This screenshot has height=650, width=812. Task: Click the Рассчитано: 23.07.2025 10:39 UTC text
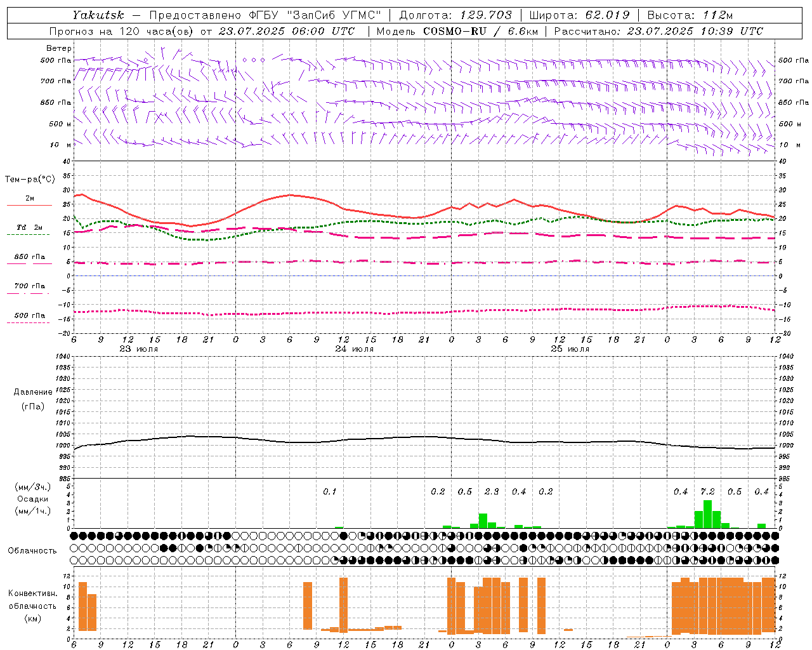[658, 31]
